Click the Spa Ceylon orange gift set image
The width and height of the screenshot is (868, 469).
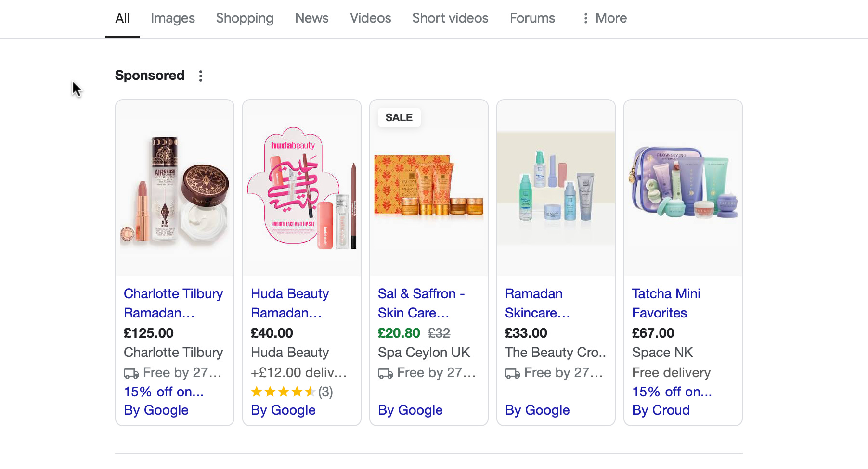click(429, 189)
